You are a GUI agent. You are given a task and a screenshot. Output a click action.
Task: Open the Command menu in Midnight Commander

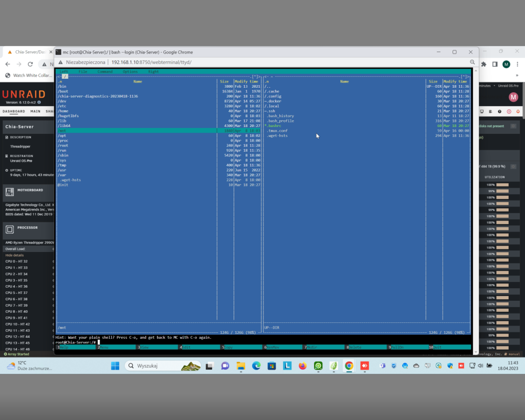105,72
